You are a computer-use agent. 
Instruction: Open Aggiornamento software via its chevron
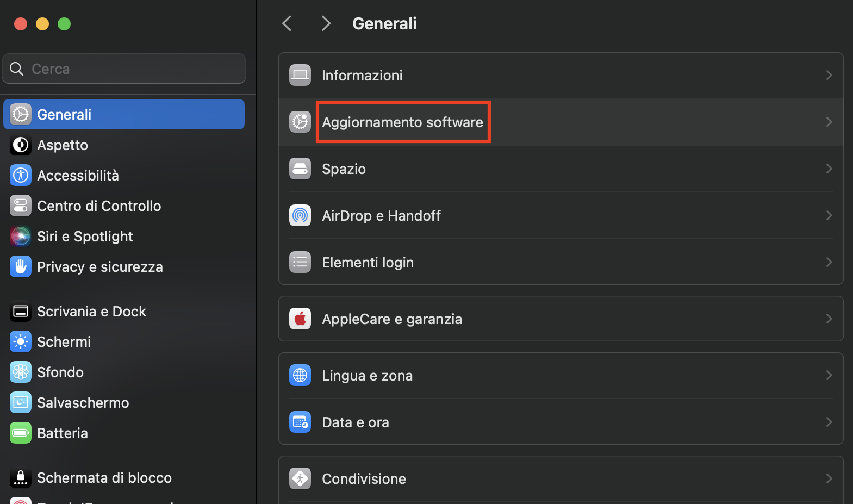[x=829, y=122]
